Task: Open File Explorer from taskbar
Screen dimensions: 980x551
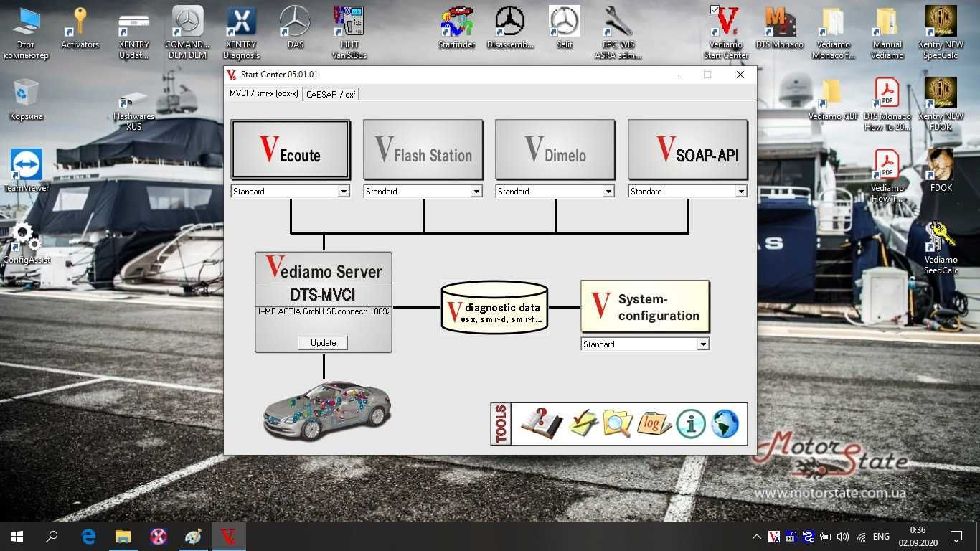Action: click(x=123, y=537)
